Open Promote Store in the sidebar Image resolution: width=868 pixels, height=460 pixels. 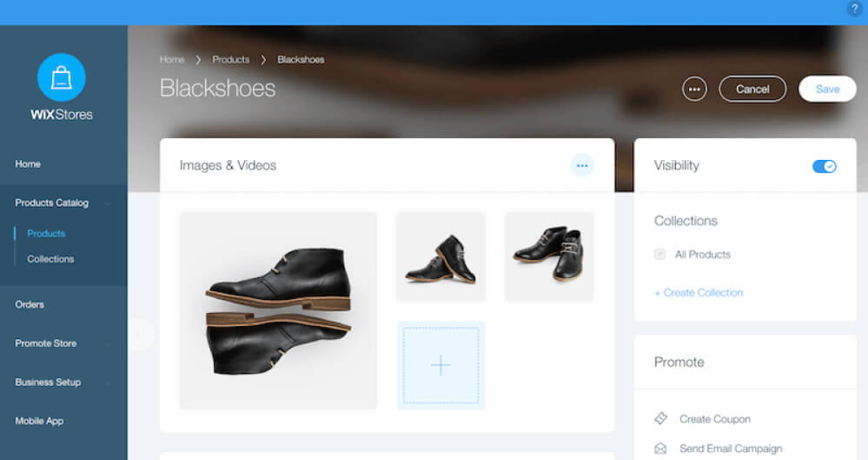tap(45, 343)
